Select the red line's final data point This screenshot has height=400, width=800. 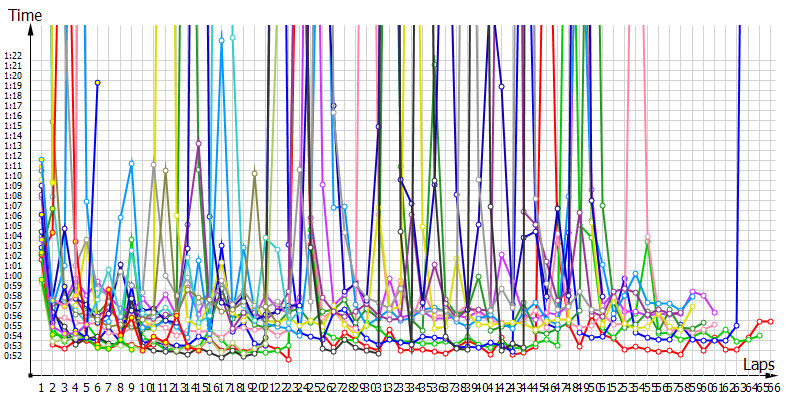(x=771, y=321)
